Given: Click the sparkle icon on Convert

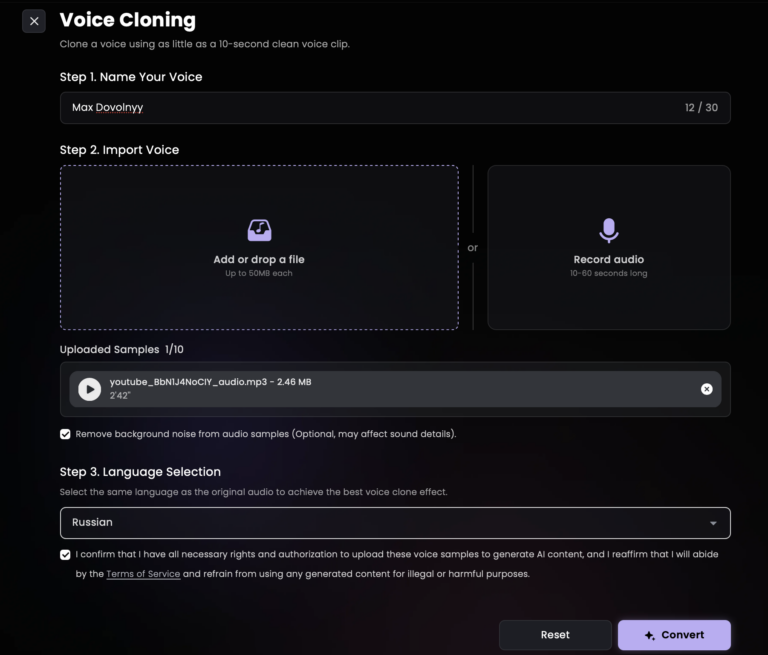Looking at the screenshot, I should (x=649, y=635).
